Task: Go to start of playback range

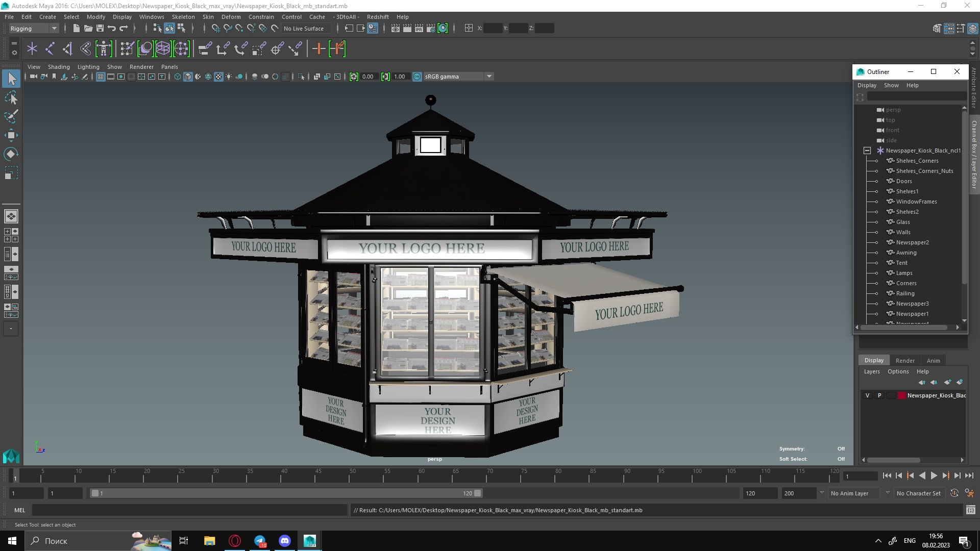Action: tap(887, 475)
